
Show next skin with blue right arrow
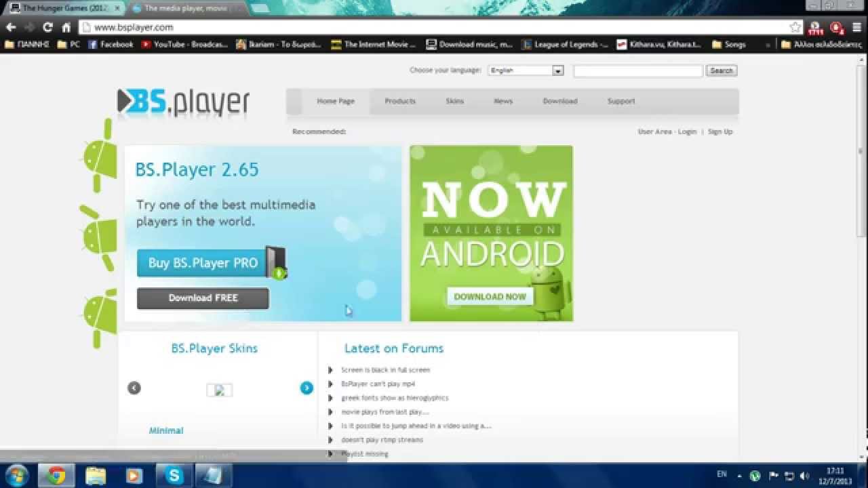307,388
